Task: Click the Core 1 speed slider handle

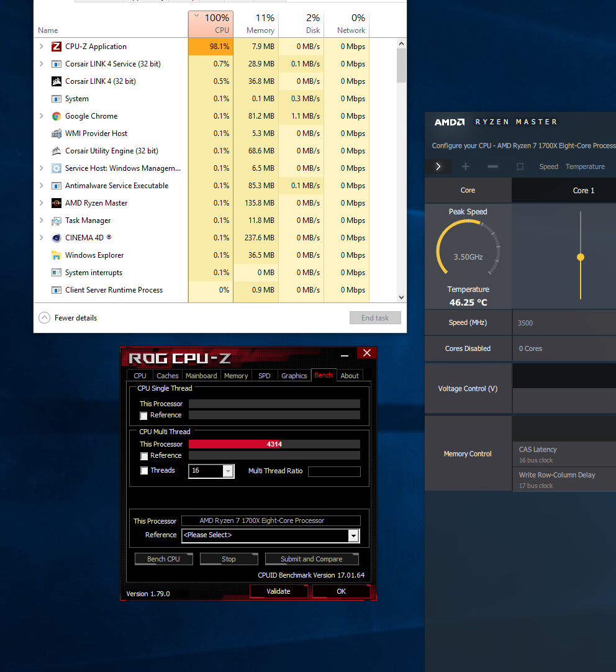Action: pos(581,257)
